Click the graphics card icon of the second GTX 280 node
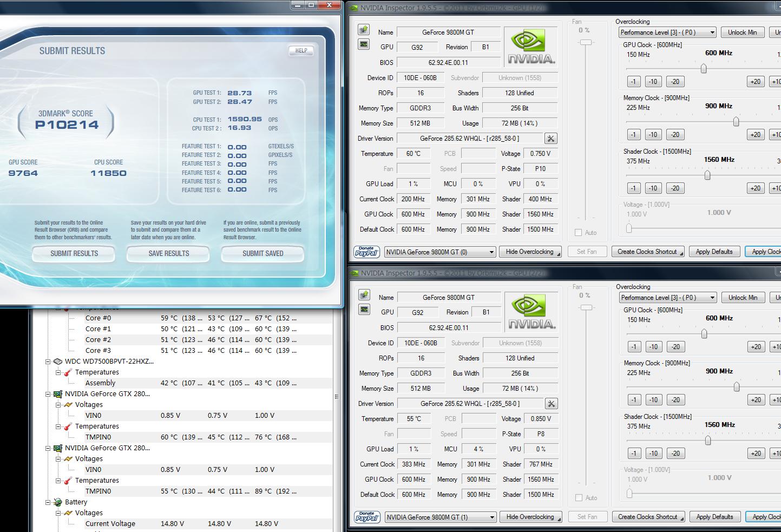Screen dimensions: 781x532 point(58,448)
